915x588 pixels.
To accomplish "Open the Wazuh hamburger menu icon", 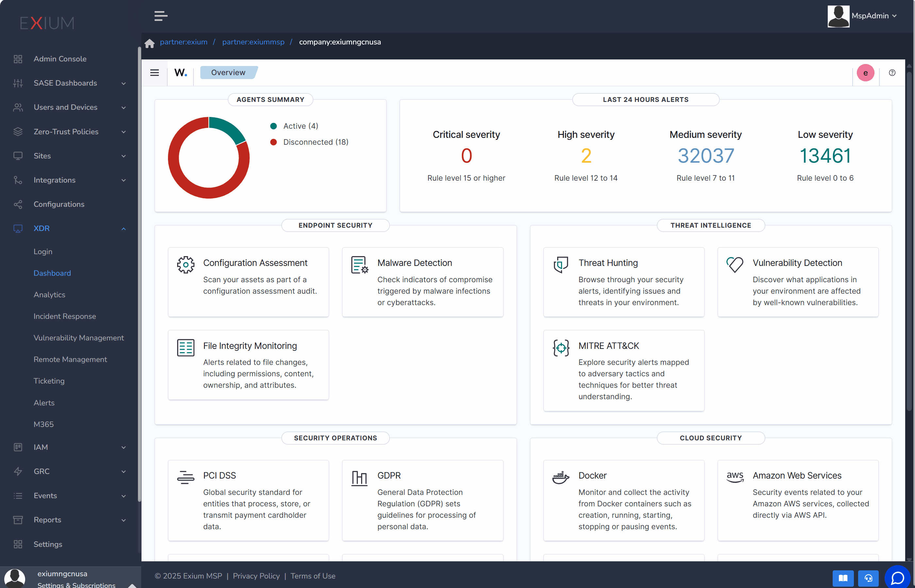I will coord(154,73).
